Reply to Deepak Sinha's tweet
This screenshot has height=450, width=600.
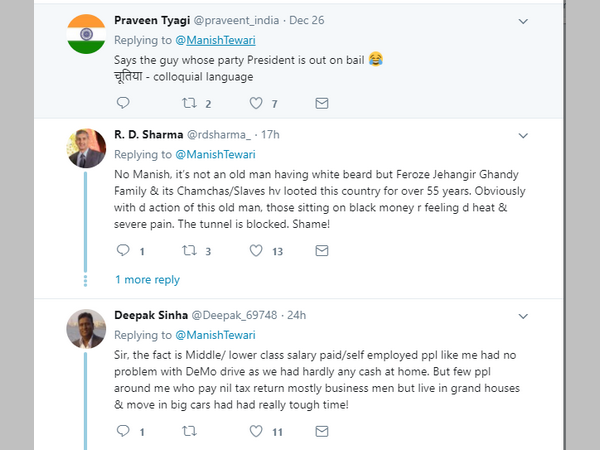123,431
